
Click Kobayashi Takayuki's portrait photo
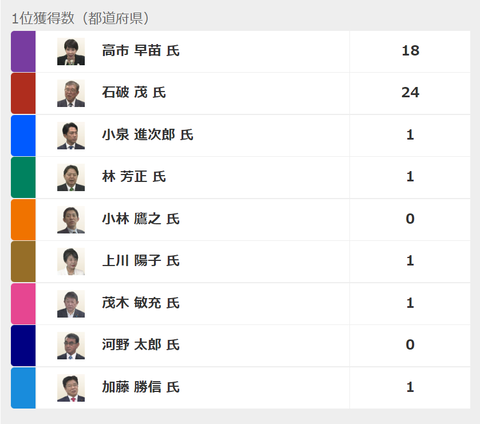point(71,220)
